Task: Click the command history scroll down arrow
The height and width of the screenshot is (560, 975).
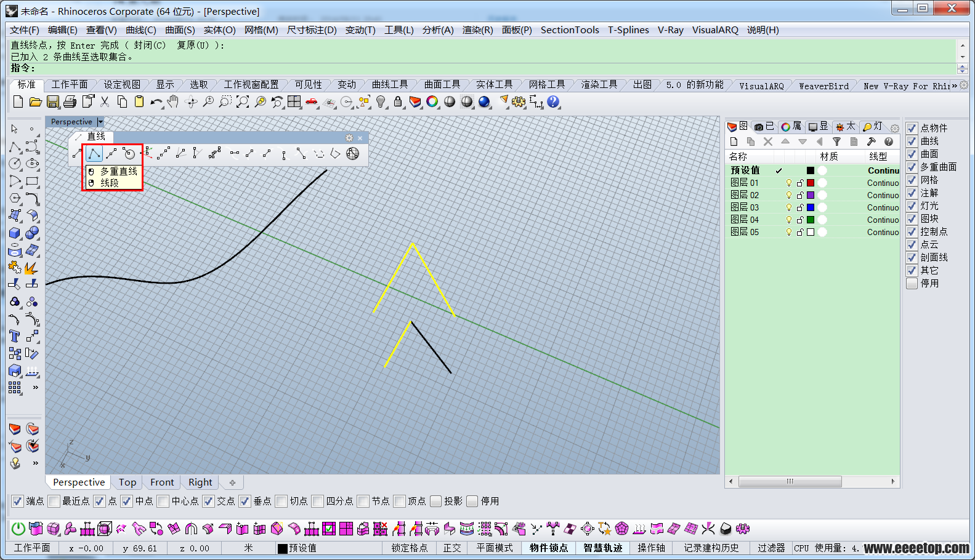Action: click(x=963, y=57)
